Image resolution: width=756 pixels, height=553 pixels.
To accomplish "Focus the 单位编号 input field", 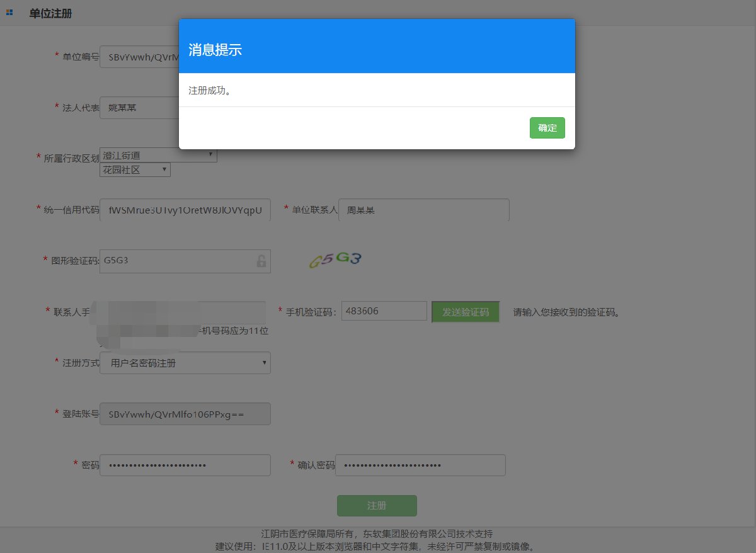I will click(139, 57).
